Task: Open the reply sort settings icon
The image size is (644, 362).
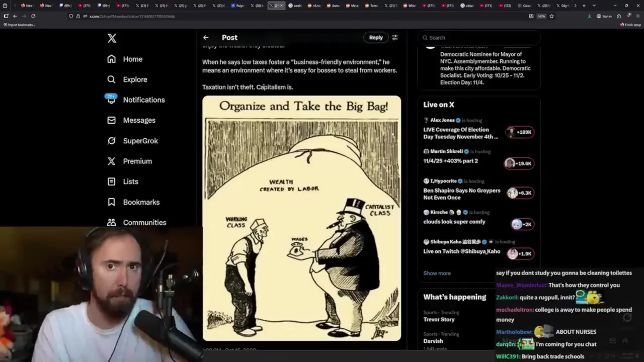Action: [x=395, y=37]
